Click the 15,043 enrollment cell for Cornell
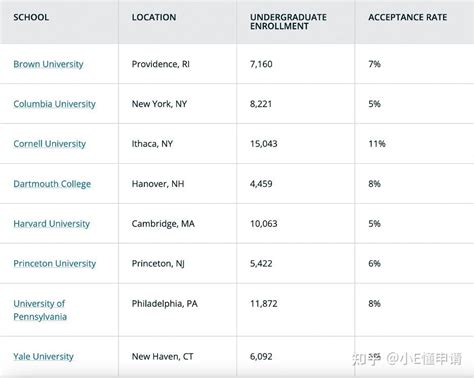 (264, 144)
